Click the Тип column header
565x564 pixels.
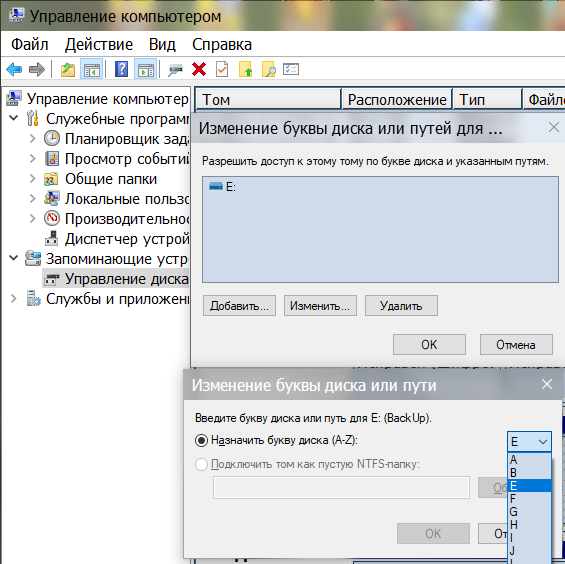point(487,99)
